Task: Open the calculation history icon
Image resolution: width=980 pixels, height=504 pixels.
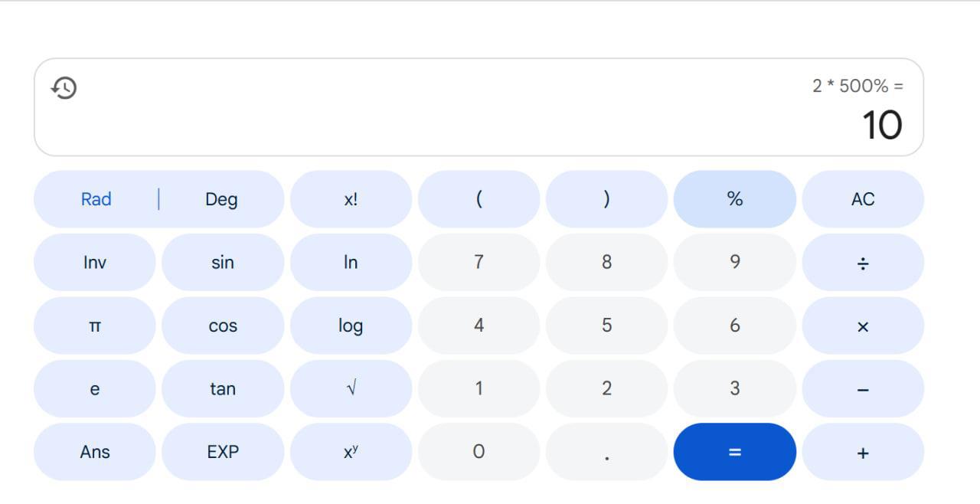Action: (64, 88)
